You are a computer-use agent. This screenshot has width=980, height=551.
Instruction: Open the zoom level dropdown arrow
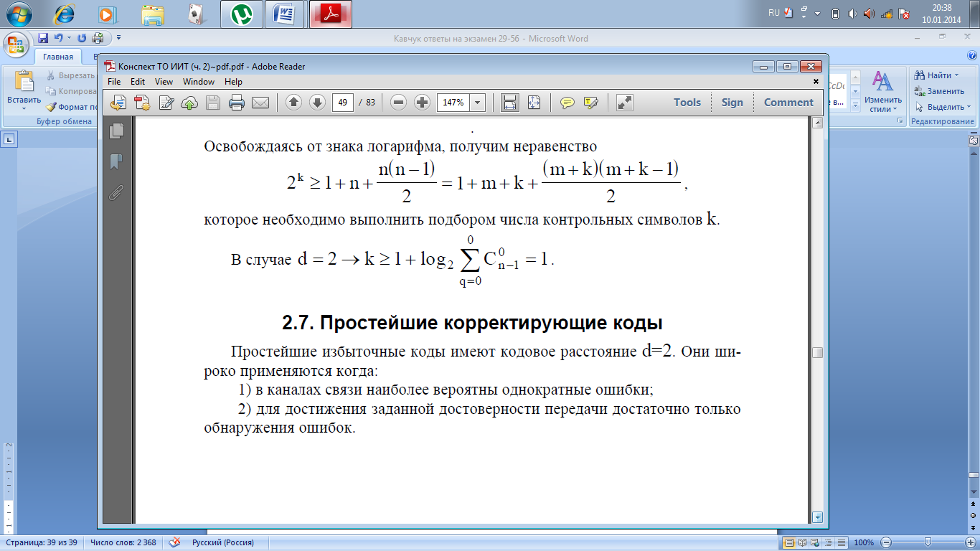pos(477,103)
